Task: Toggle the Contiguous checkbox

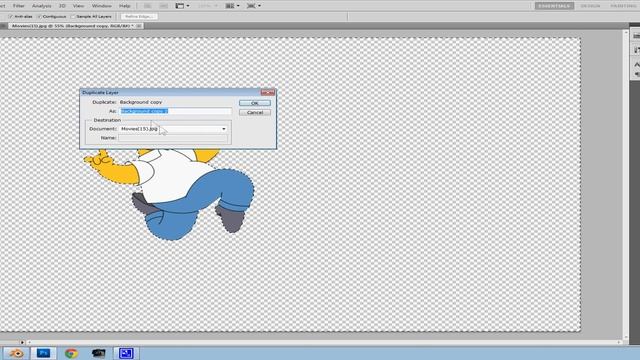Action: tap(40, 17)
